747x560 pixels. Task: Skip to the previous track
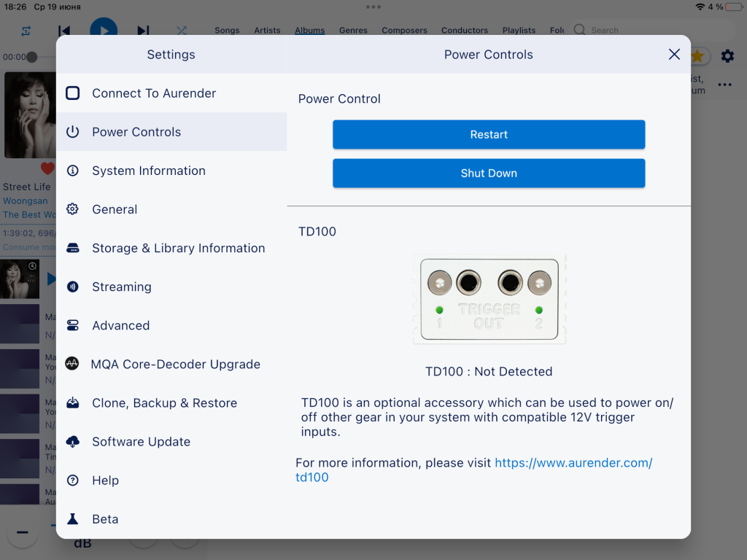pos(64,31)
